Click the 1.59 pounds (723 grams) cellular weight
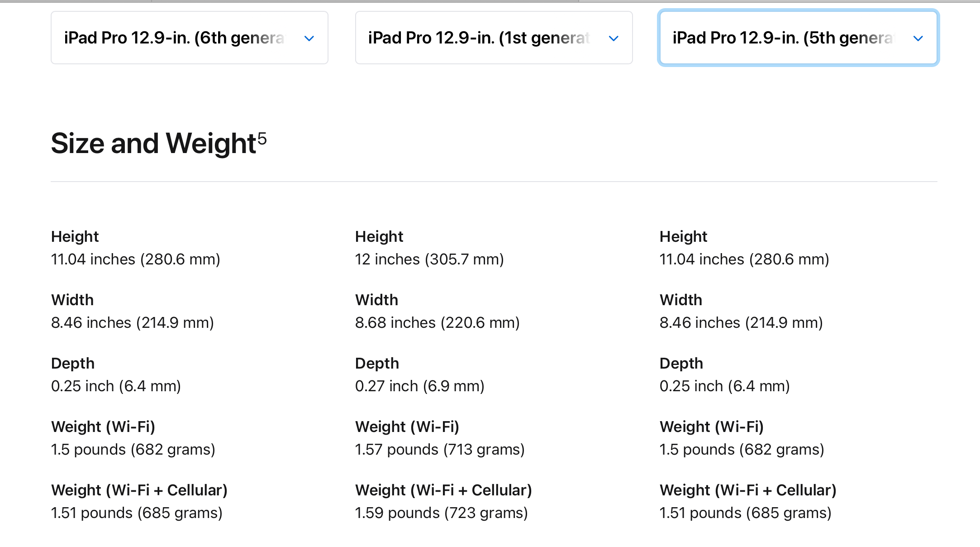 [x=441, y=513]
